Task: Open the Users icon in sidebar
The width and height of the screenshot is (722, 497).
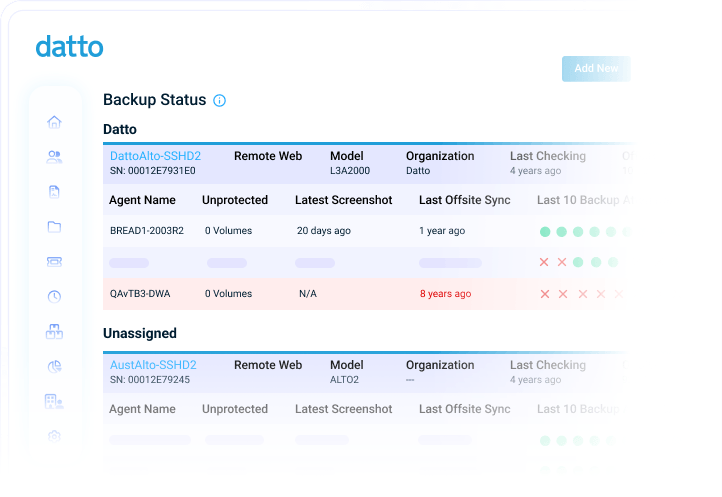Action: [54, 157]
